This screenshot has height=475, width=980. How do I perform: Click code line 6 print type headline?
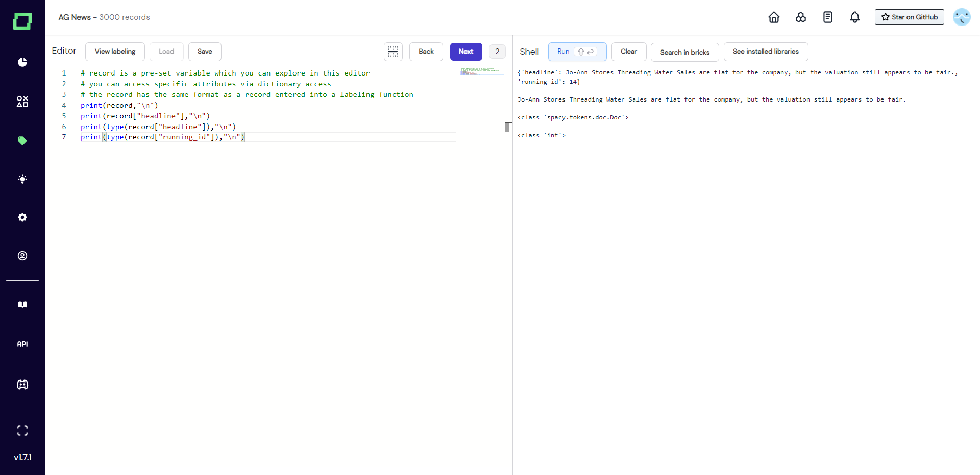coord(158,127)
